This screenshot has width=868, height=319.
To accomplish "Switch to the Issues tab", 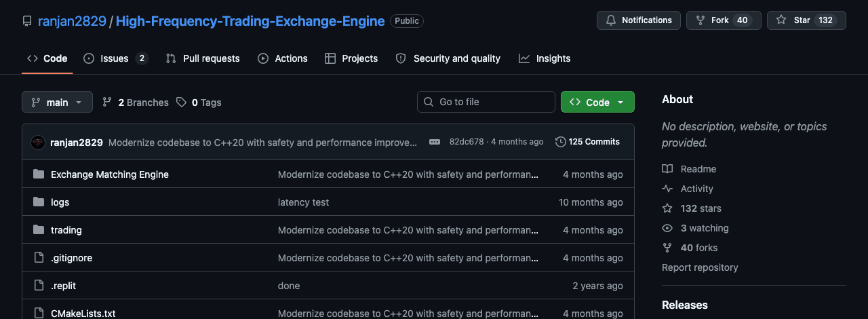I will (x=115, y=58).
